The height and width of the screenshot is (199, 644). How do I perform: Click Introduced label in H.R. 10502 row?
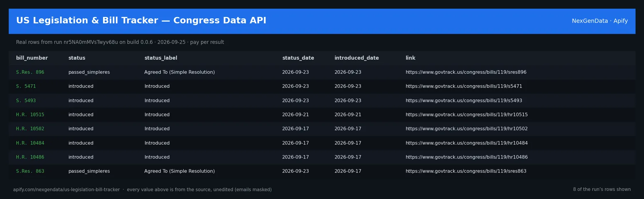(157, 129)
